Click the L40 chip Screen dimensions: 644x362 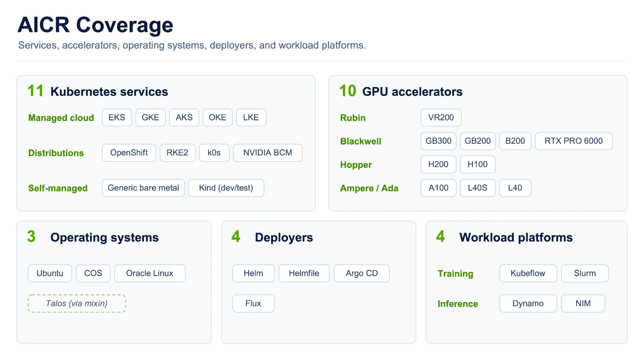(515, 188)
